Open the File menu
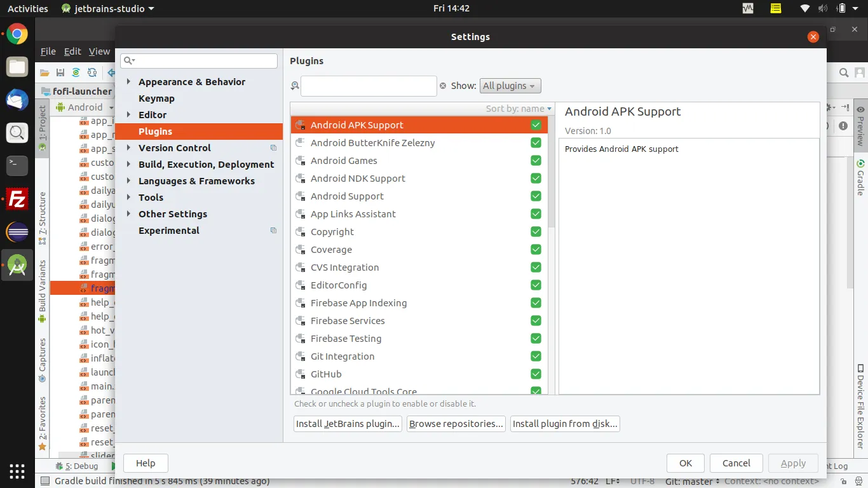Viewport: 868px width, 488px height. click(48, 51)
